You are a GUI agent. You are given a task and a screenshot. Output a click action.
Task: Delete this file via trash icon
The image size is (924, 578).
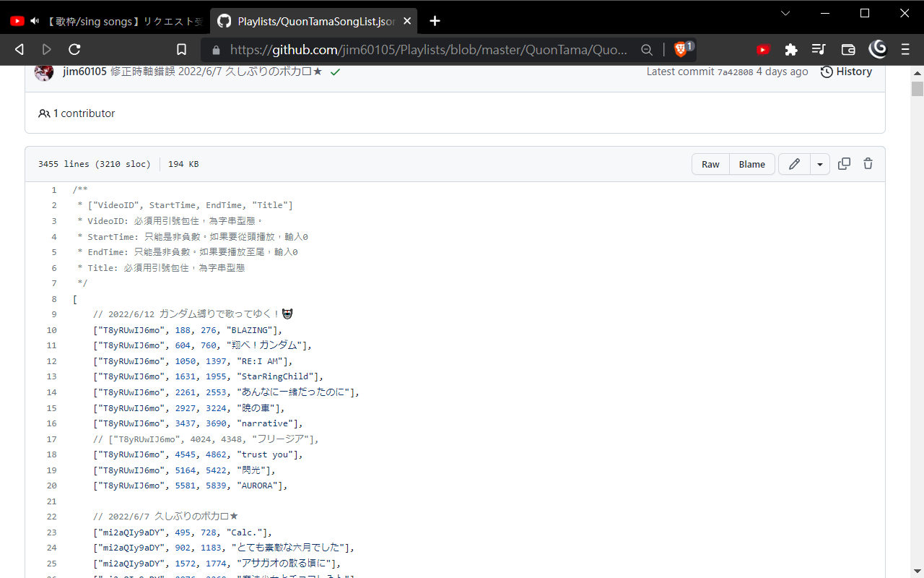[868, 164]
